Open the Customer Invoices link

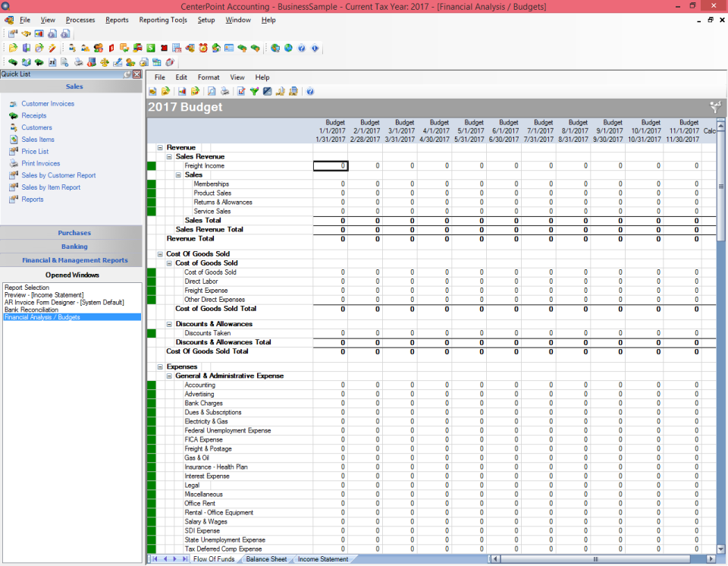48,104
